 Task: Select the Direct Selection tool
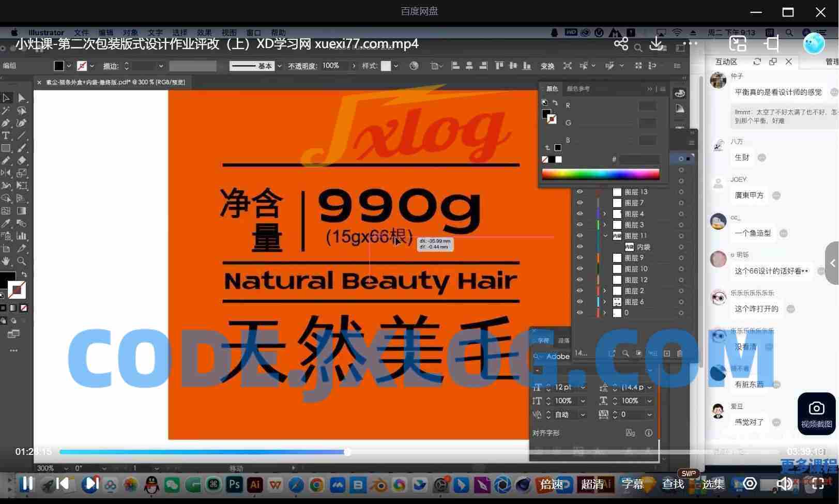coord(22,98)
